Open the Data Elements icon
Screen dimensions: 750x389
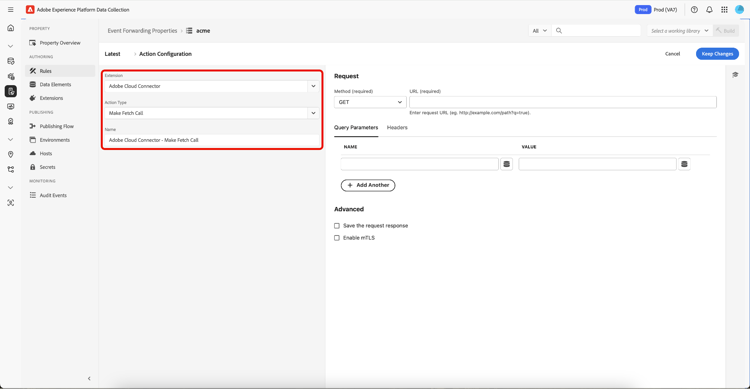33,84
